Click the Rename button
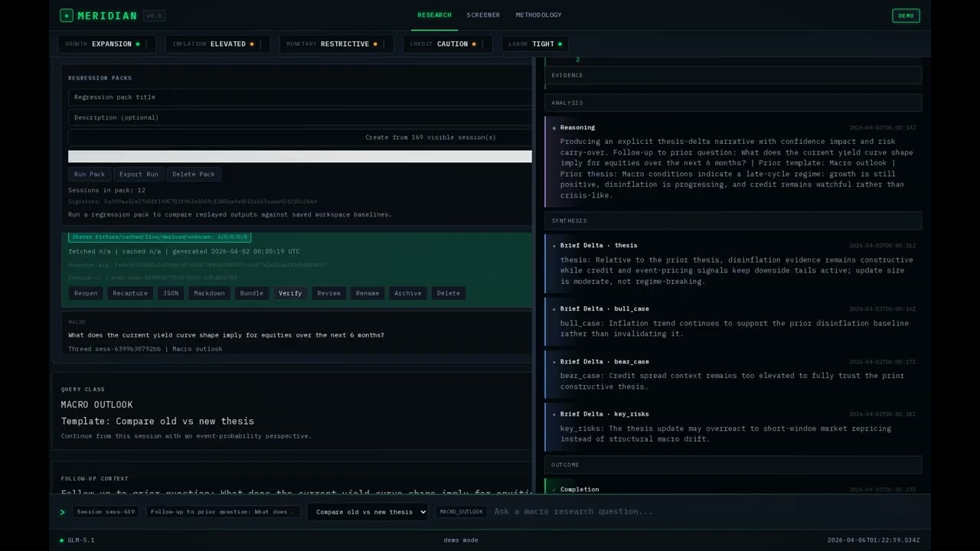Image resolution: width=980 pixels, height=551 pixels. point(367,293)
